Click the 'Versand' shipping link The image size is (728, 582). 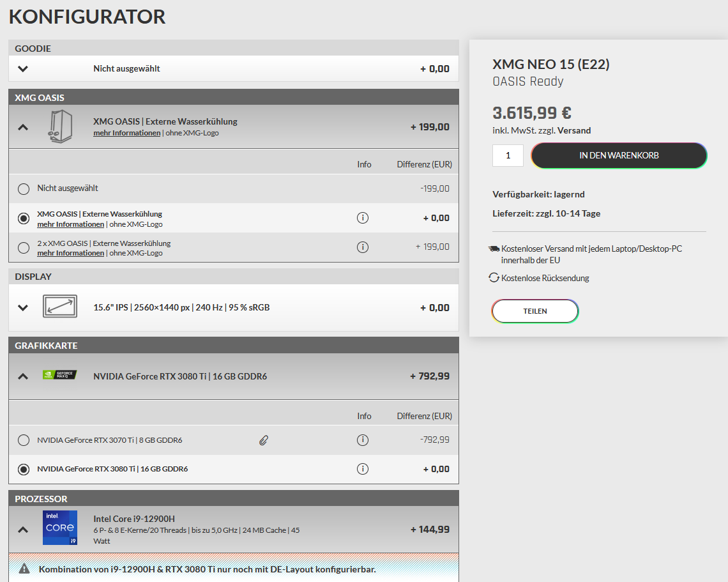[574, 130]
